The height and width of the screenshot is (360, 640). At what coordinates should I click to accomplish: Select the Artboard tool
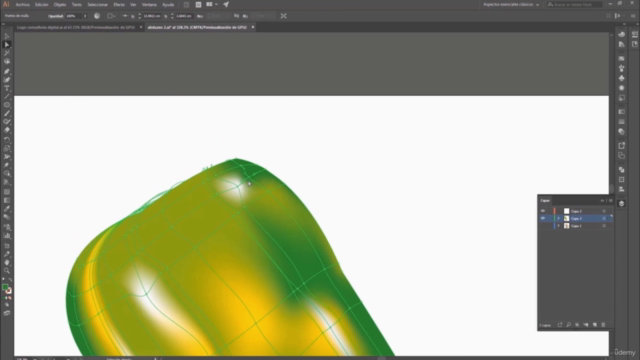(x=7, y=246)
